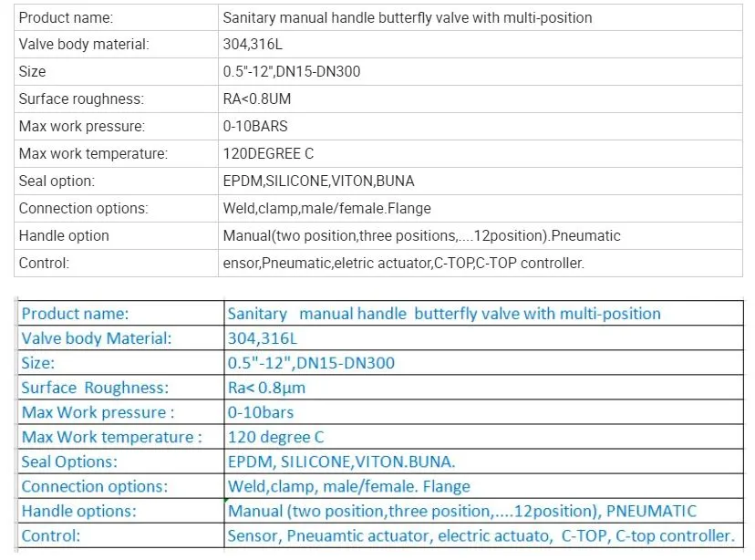755x560 pixels.
Task: Click the blue 'Connection options:' cell
Action: [121, 486]
